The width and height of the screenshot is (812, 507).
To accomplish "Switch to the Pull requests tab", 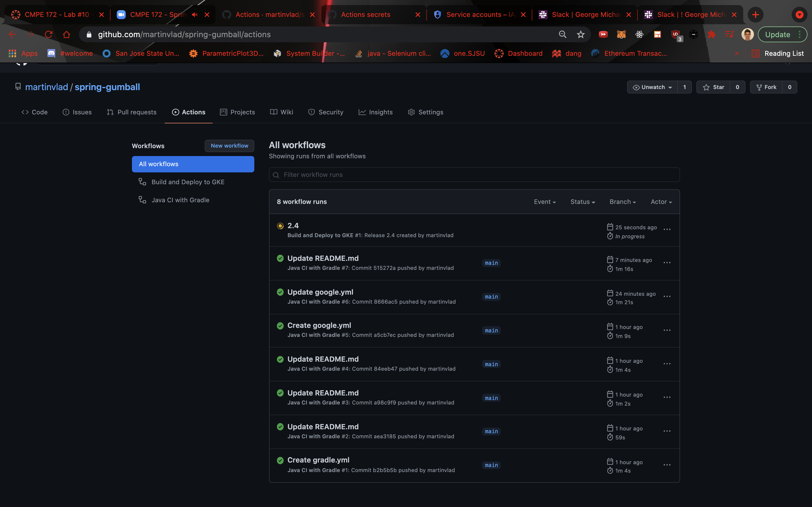I will tap(132, 112).
